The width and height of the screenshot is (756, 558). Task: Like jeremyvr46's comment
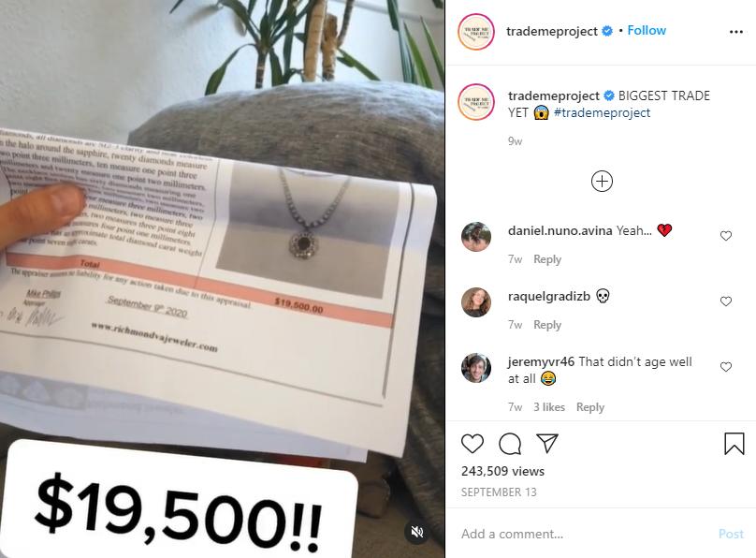pyautogui.click(x=726, y=367)
